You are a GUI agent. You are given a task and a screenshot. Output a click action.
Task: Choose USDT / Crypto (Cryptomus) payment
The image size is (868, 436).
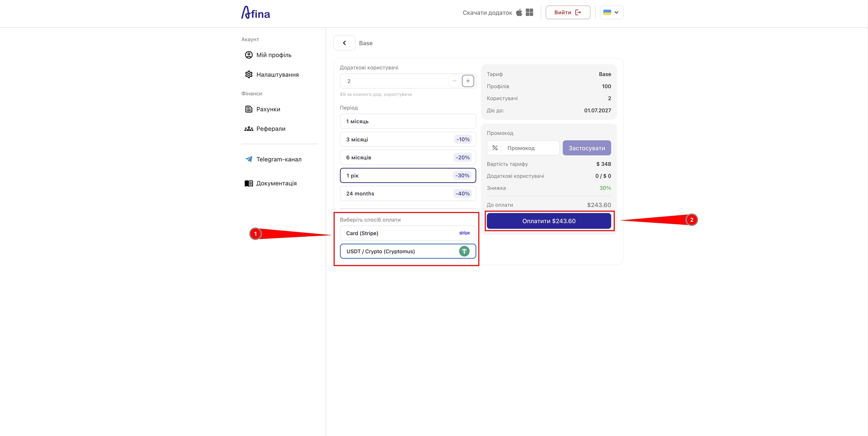pyautogui.click(x=408, y=251)
